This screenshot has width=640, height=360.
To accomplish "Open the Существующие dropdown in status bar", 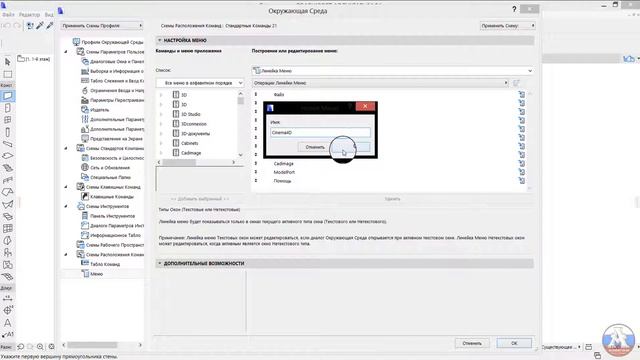I will coord(562,347).
